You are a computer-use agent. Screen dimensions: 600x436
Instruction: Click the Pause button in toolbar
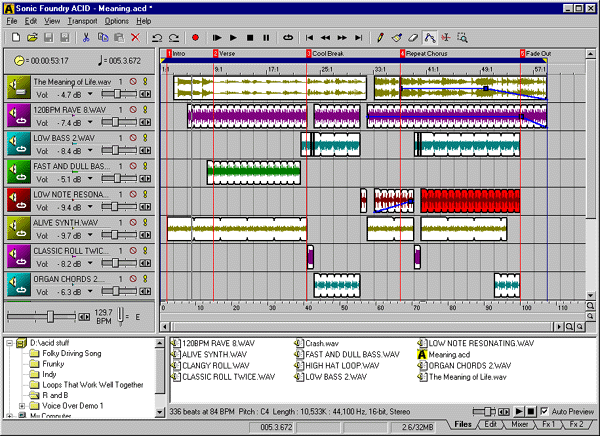click(x=266, y=38)
